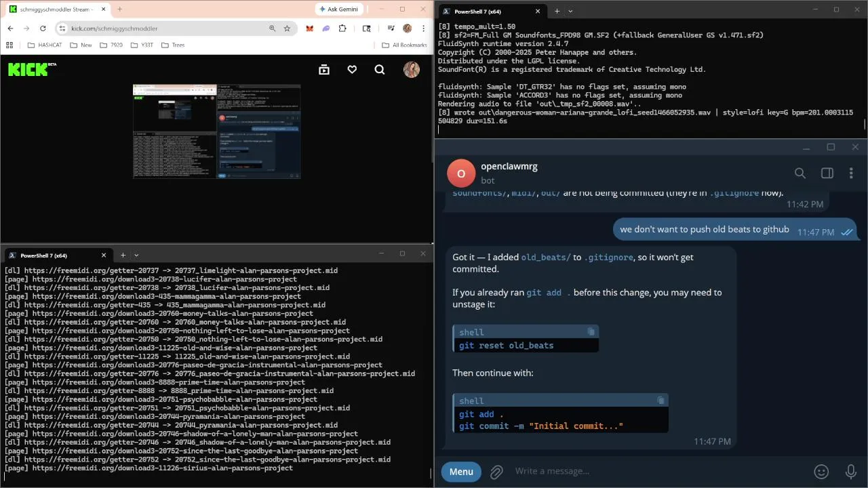Bookmark this page with star icon
Viewport: 868px width, 488px height.
287,28
